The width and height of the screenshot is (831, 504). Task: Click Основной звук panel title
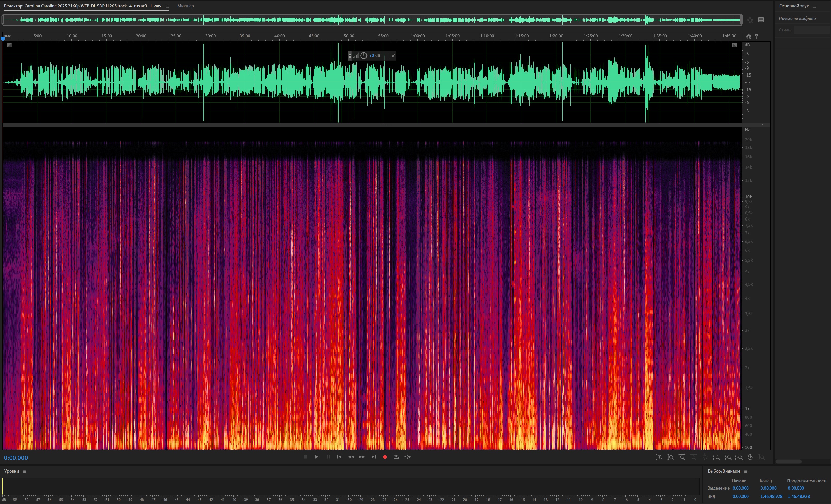tap(794, 6)
